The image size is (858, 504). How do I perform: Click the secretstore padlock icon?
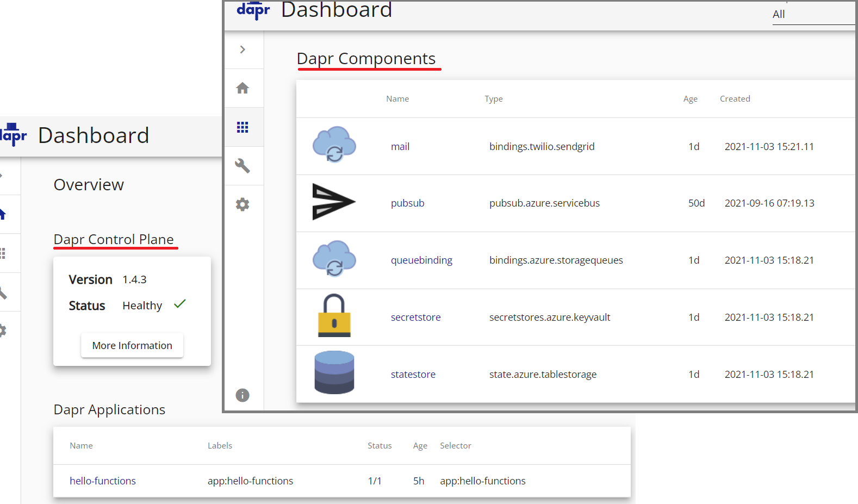[334, 316]
